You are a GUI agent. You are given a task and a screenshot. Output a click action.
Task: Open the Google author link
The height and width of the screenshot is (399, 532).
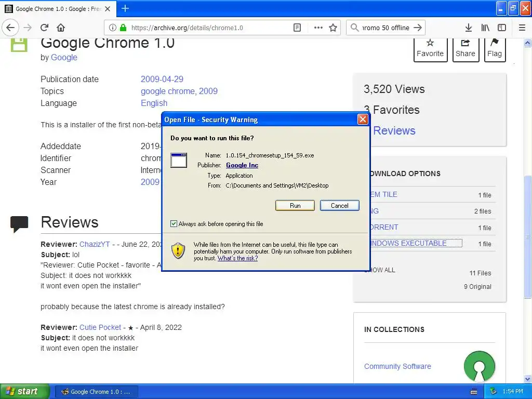[64, 57]
